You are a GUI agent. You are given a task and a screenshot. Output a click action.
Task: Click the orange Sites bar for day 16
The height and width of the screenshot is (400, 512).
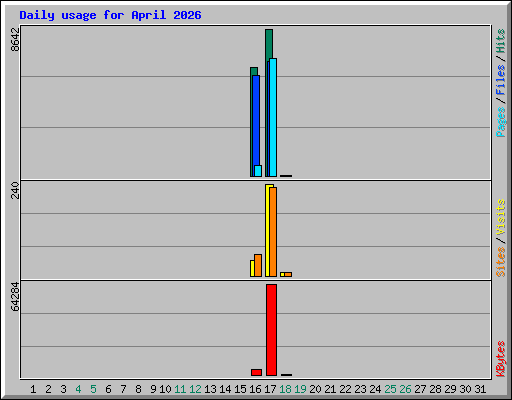coord(258,265)
